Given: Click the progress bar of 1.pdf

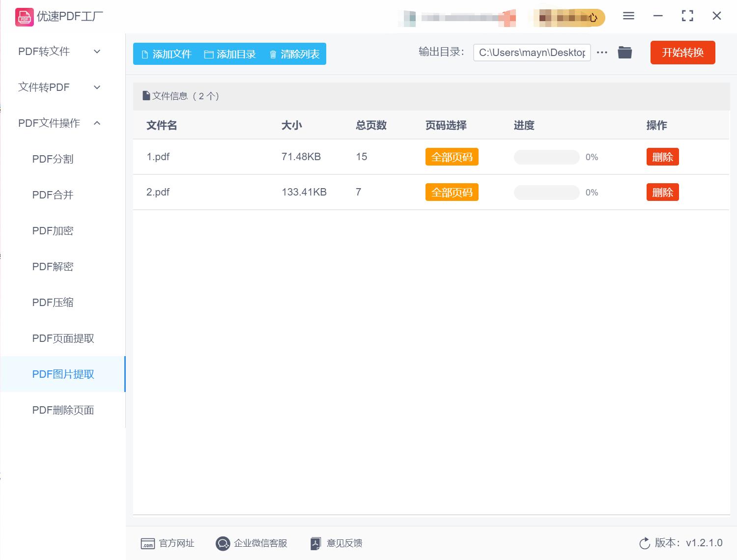Looking at the screenshot, I should tap(546, 157).
